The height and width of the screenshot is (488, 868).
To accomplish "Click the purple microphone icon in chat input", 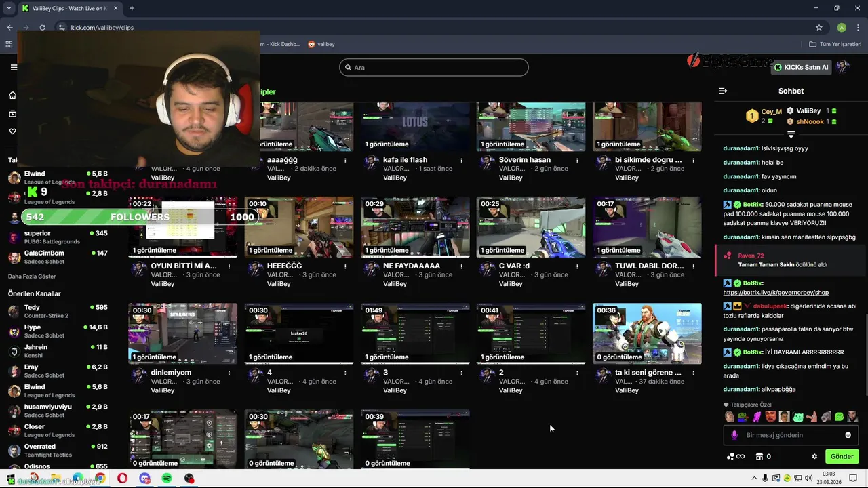I will coord(734,435).
